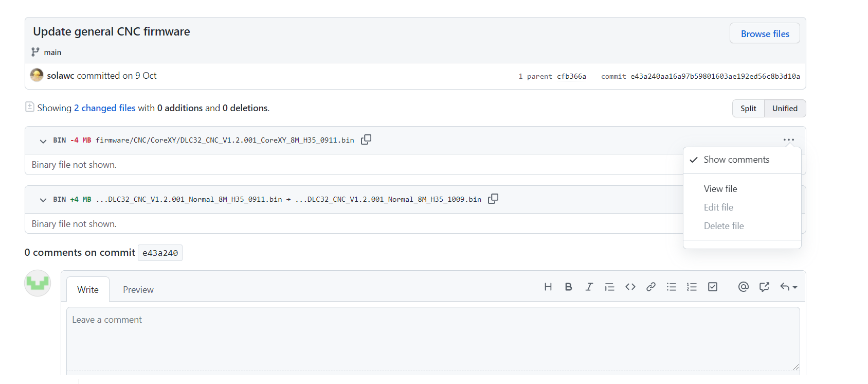Screen dimensions: 868x384
Task: Click the Browse files button
Action: 765,34
